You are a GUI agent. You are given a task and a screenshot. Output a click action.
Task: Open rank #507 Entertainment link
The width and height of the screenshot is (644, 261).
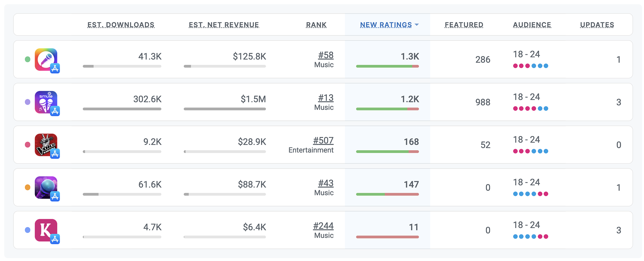click(323, 140)
